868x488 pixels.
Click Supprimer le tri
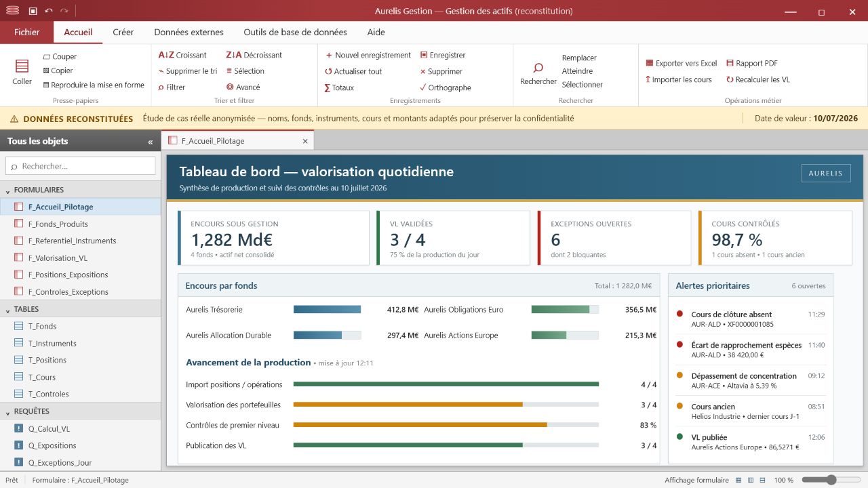click(187, 71)
